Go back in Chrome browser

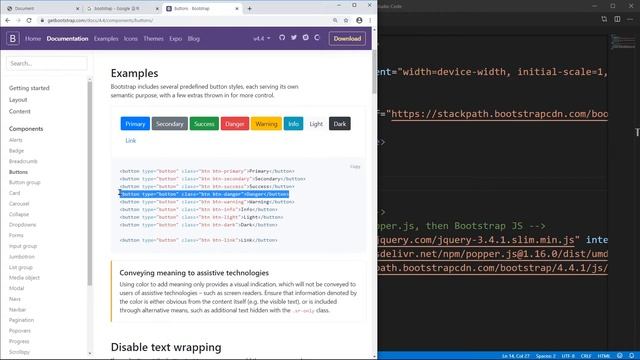tap(8, 20)
